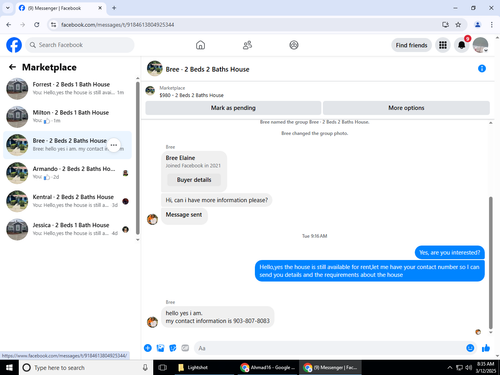Click Hi, can i have more information message
The width and height of the screenshot is (500, 375).
coord(217,200)
